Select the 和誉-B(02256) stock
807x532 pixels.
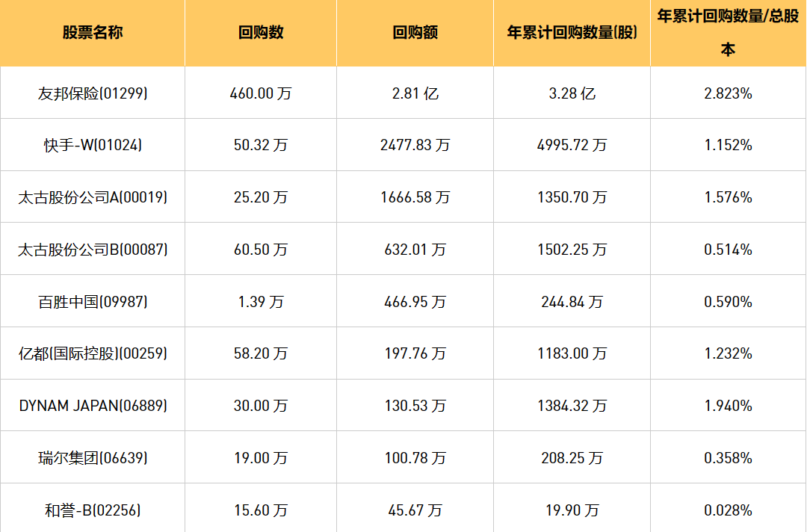click(93, 510)
